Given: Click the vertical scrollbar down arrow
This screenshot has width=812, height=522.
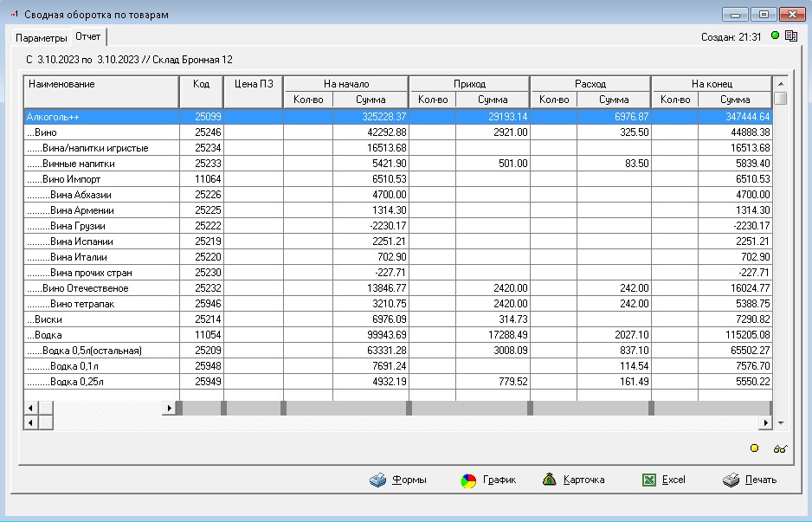Looking at the screenshot, I should click(x=780, y=423).
